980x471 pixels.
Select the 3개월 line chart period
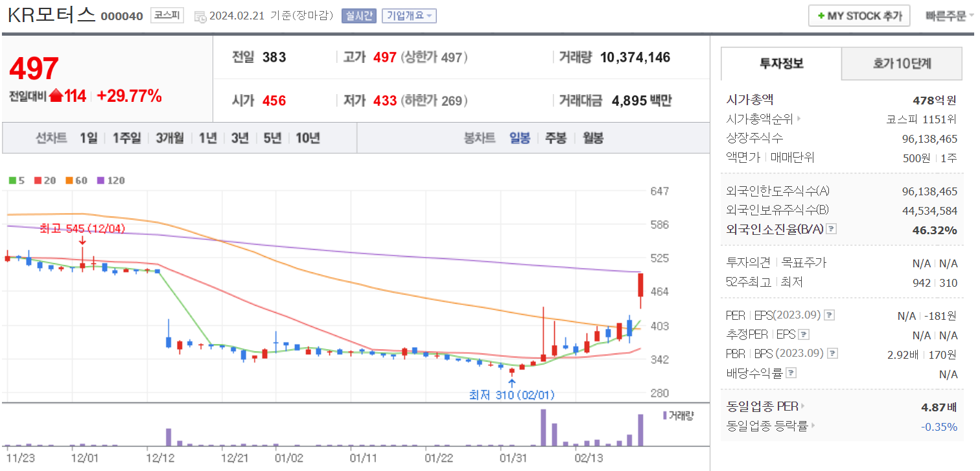170,138
